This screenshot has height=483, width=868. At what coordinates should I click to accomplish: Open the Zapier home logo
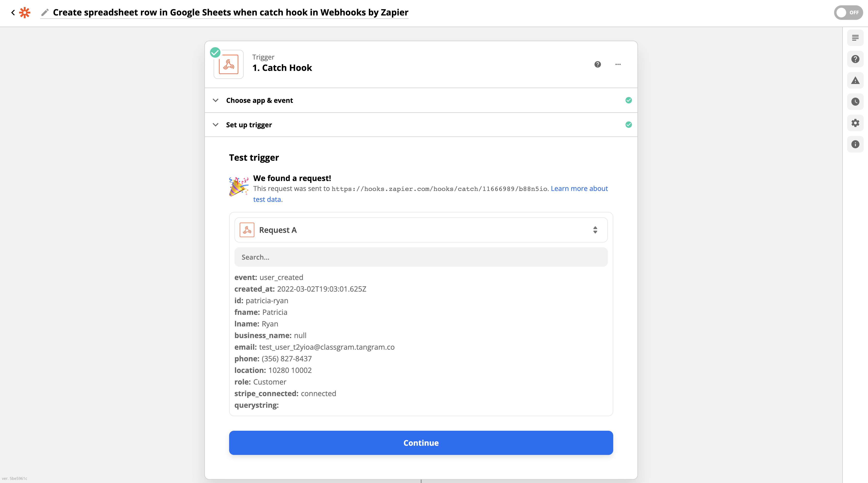tap(25, 12)
